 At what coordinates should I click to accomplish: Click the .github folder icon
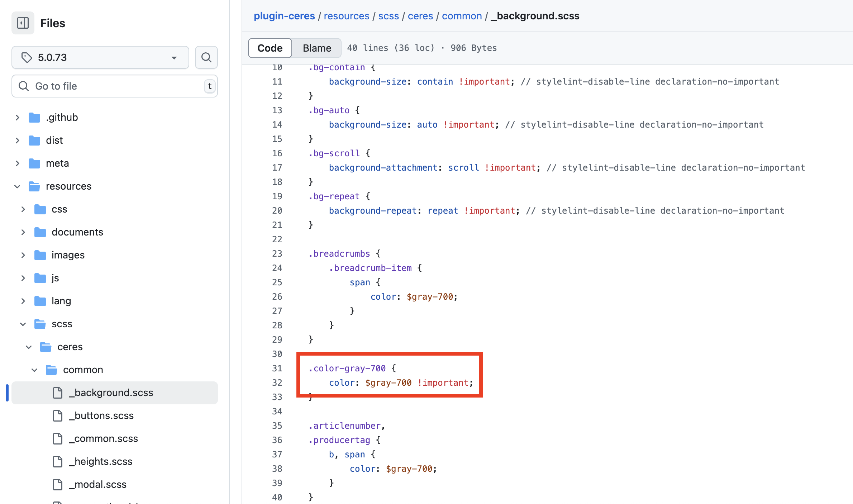point(34,118)
